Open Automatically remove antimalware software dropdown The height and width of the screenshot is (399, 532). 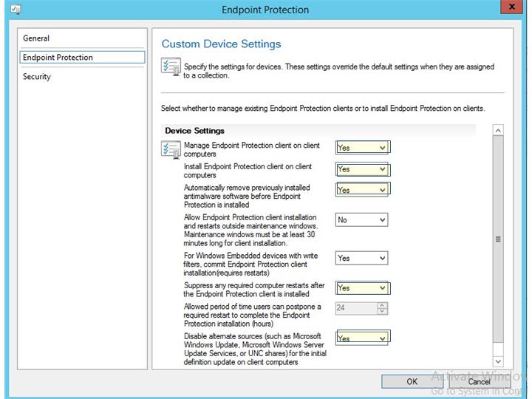click(362, 190)
